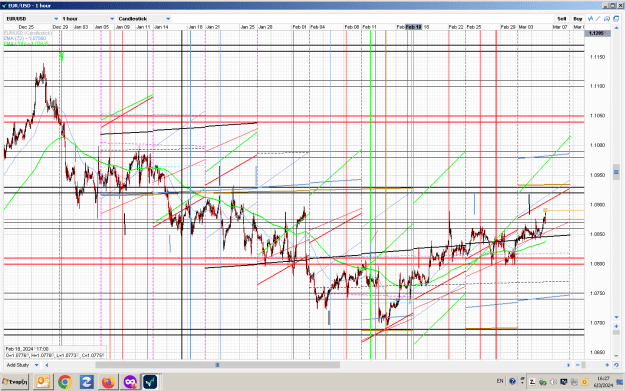Switch to the trading platform taskbar button

pos(151,381)
